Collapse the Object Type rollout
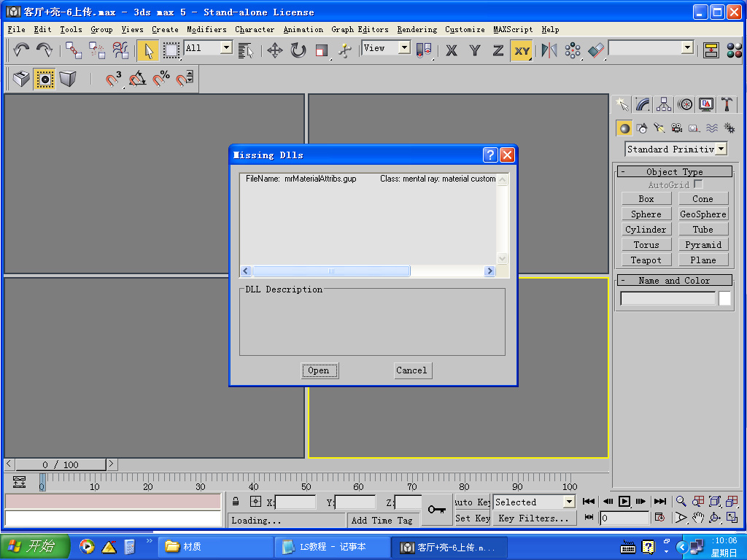This screenshot has width=747, height=560. [x=675, y=171]
